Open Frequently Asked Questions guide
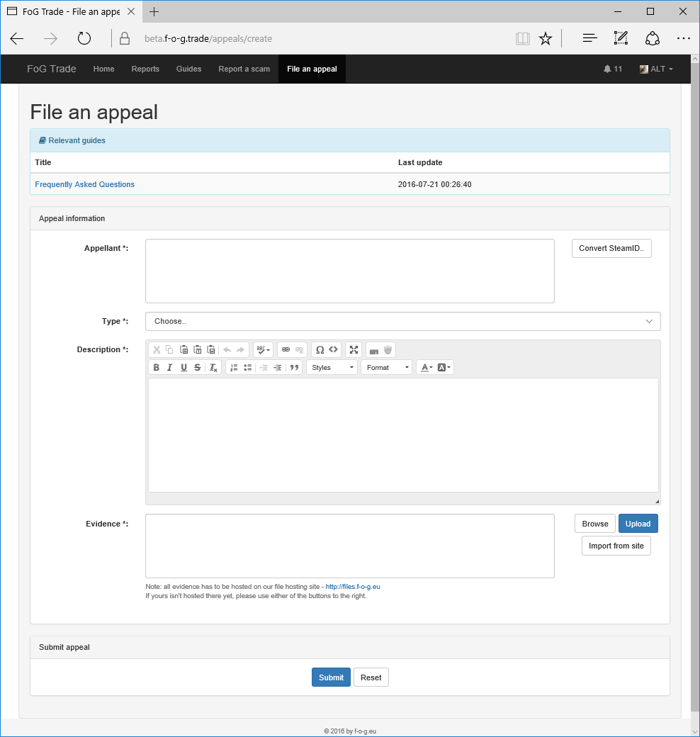Screen dimensions: 700x737 pyautogui.click(x=84, y=184)
